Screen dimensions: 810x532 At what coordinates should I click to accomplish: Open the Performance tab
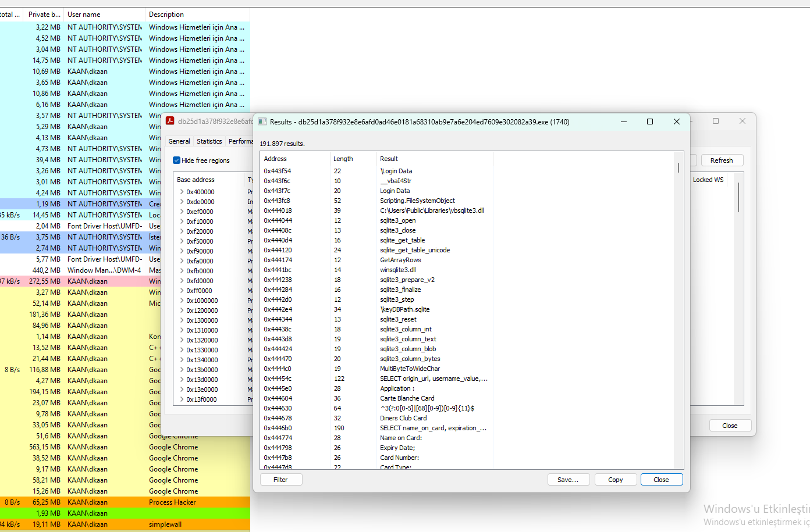pos(240,141)
